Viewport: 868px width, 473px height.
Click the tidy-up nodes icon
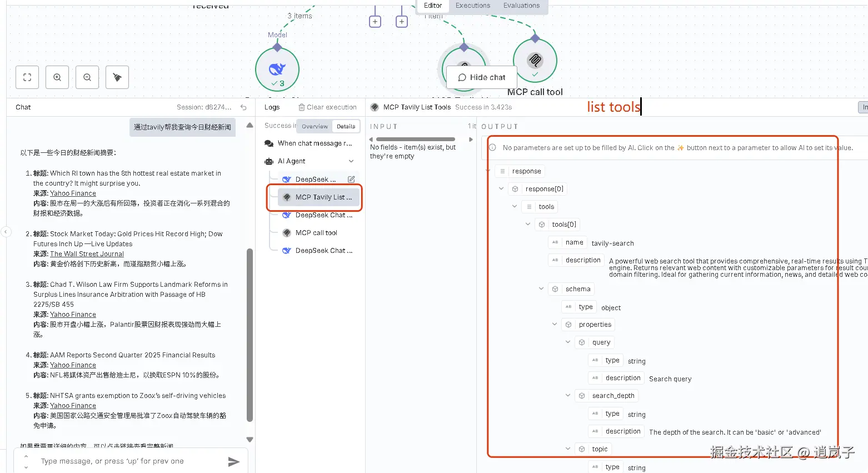pos(117,77)
